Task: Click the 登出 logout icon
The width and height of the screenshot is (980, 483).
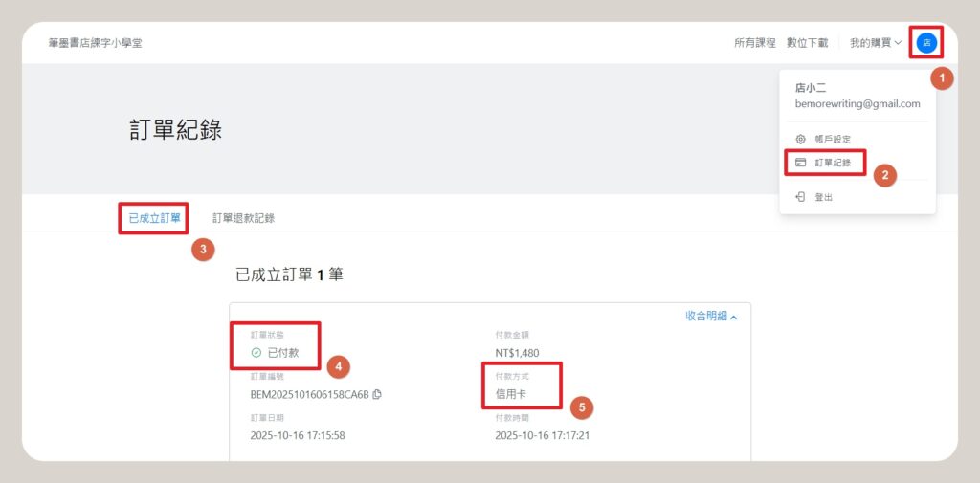Action: pyautogui.click(x=801, y=197)
